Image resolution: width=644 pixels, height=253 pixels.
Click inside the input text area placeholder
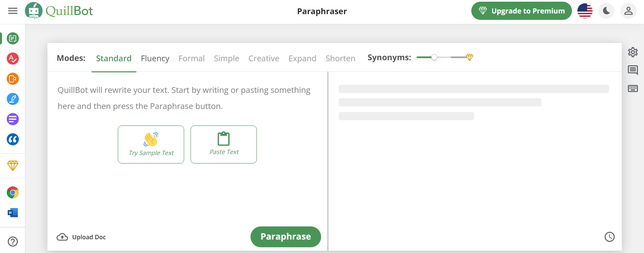pos(184,98)
